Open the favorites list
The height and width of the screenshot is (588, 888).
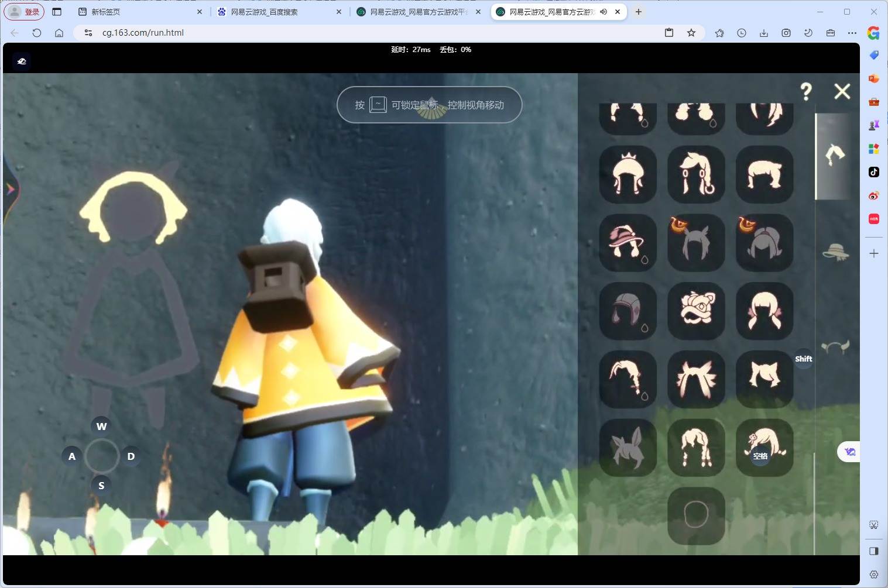point(719,33)
